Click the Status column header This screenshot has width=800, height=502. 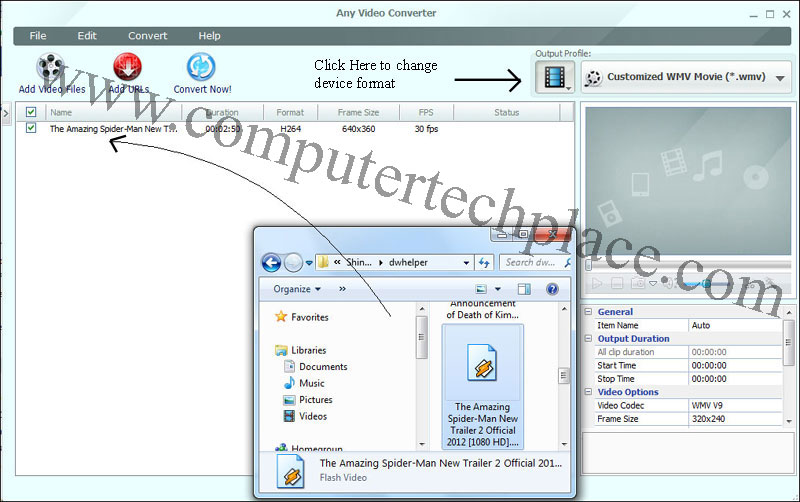click(x=506, y=112)
